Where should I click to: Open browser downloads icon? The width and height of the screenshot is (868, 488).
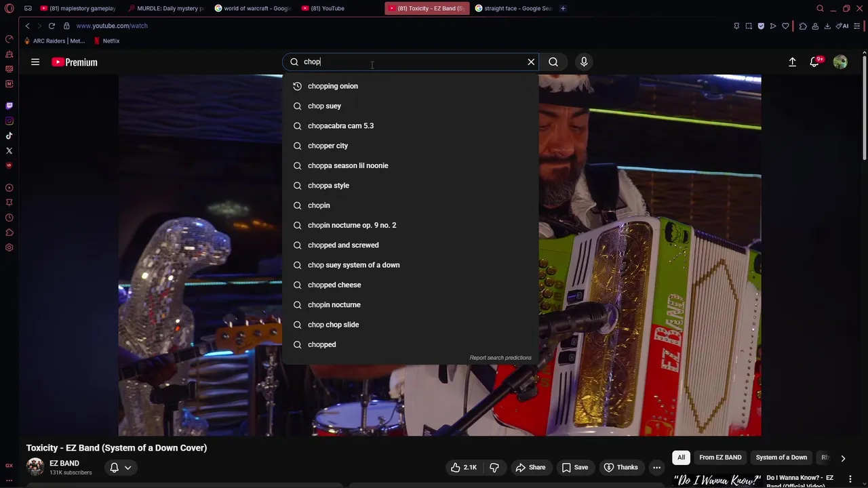(x=828, y=26)
